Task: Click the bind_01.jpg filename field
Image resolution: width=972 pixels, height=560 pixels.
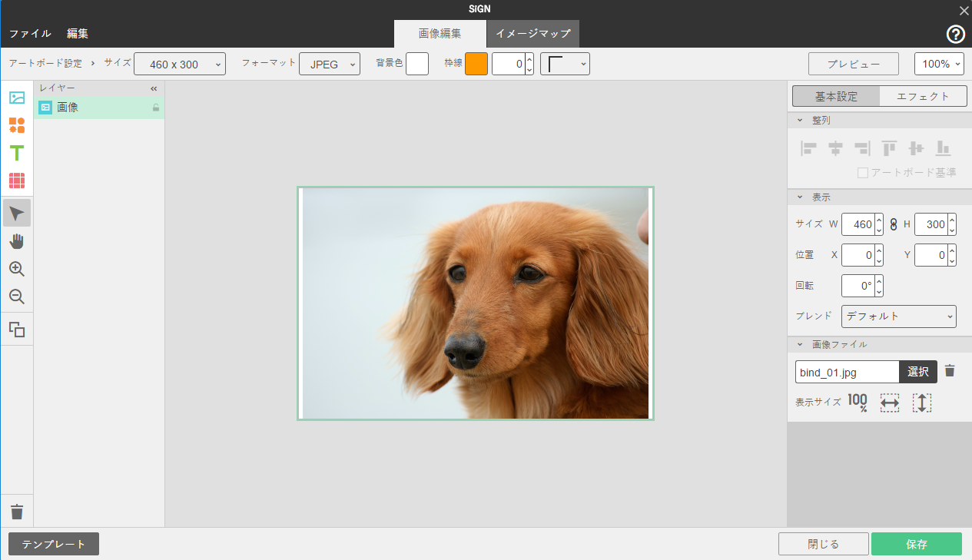Action: click(x=848, y=372)
